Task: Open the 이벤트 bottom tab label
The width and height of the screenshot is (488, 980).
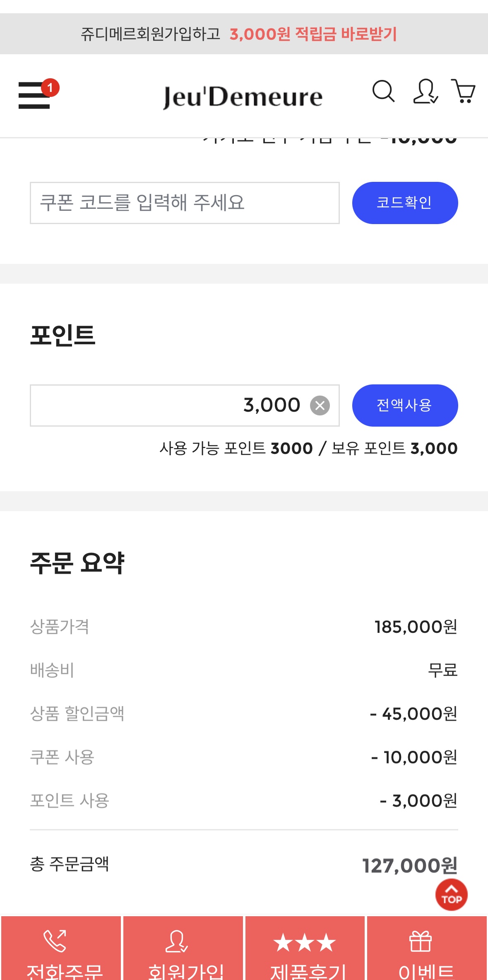Action: [x=426, y=971]
